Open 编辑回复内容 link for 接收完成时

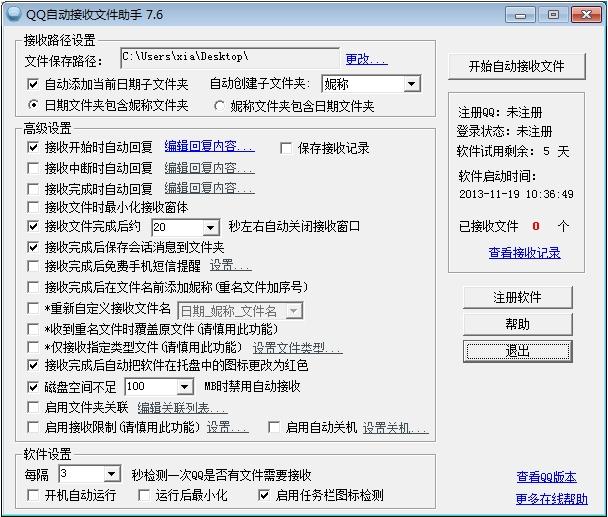point(209,188)
